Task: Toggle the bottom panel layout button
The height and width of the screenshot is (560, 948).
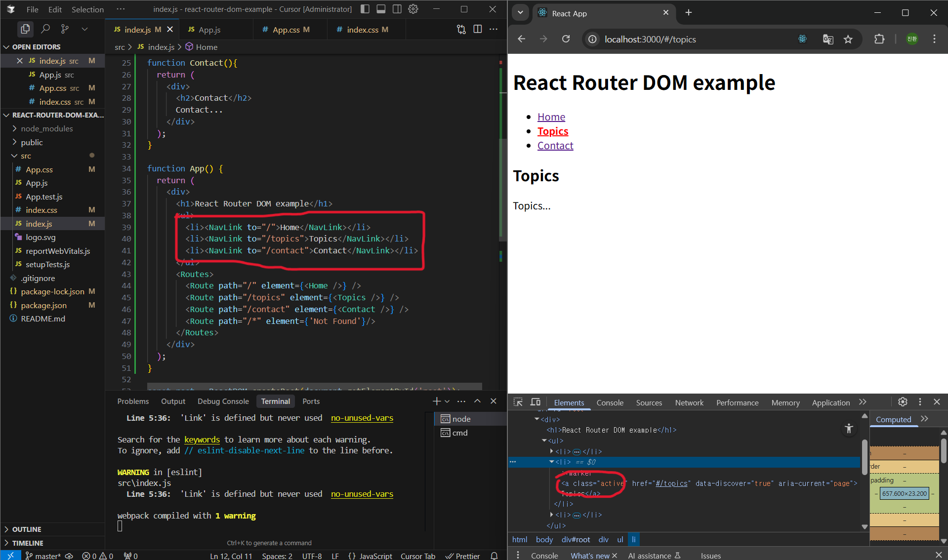Action: click(x=381, y=9)
